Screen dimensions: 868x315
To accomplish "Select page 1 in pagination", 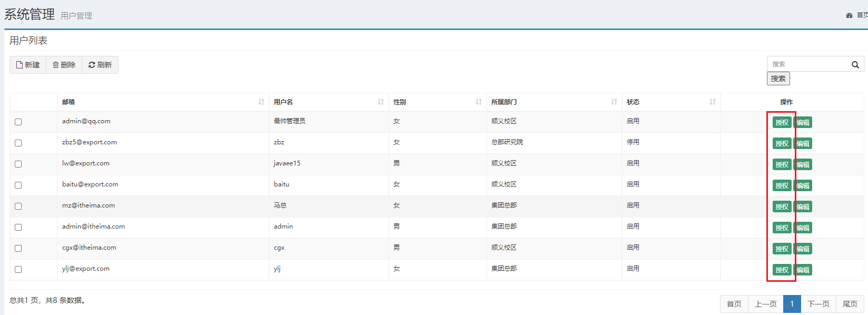I will (x=792, y=304).
